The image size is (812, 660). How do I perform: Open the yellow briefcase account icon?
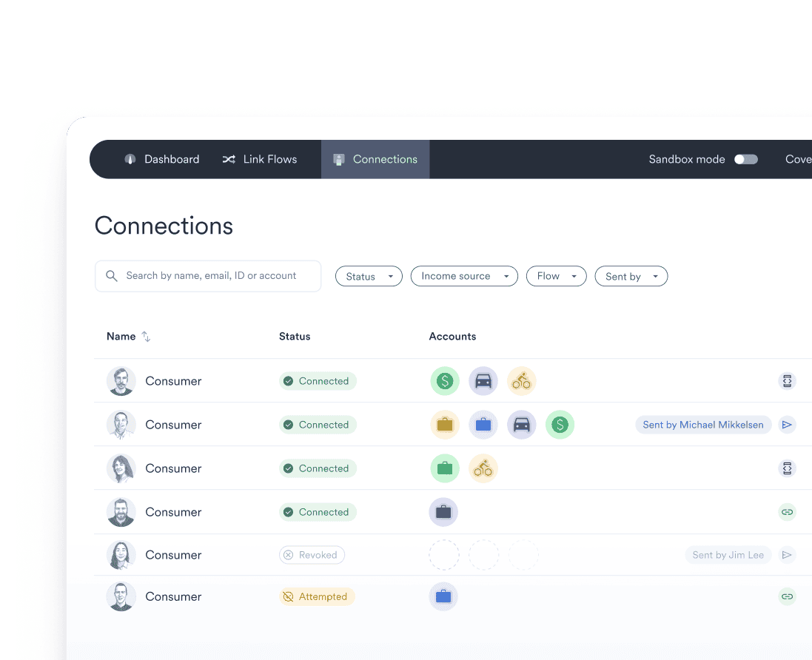[445, 425]
